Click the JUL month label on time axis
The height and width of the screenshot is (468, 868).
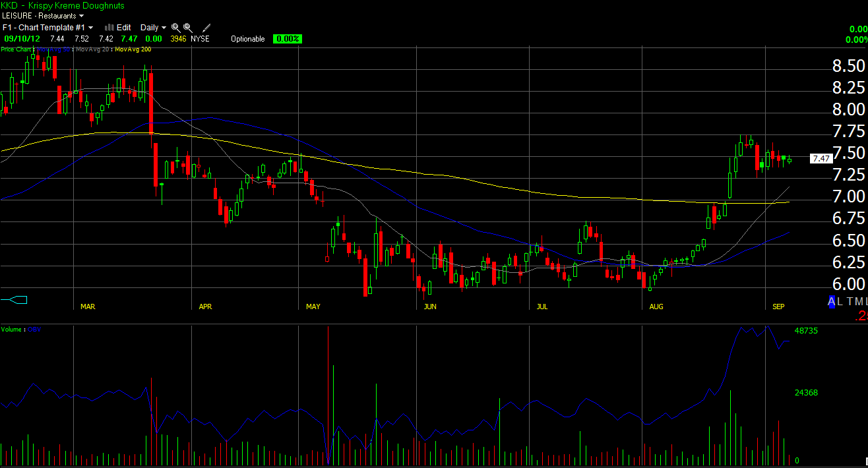pos(542,307)
